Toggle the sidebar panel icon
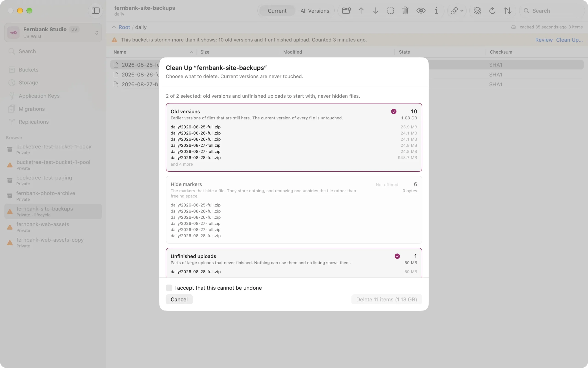This screenshot has width=588, height=368. pos(96,11)
